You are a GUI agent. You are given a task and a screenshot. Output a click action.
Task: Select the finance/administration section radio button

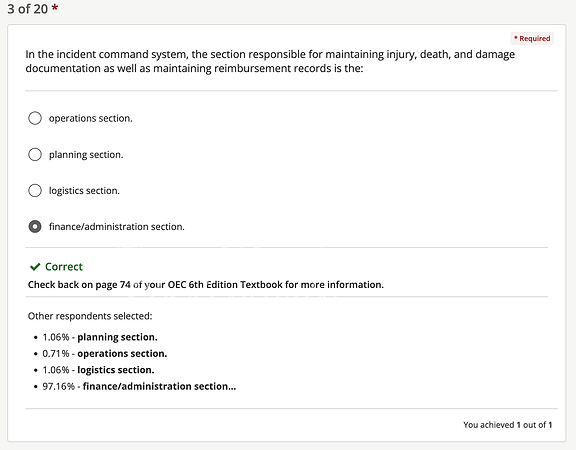(35, 227)
